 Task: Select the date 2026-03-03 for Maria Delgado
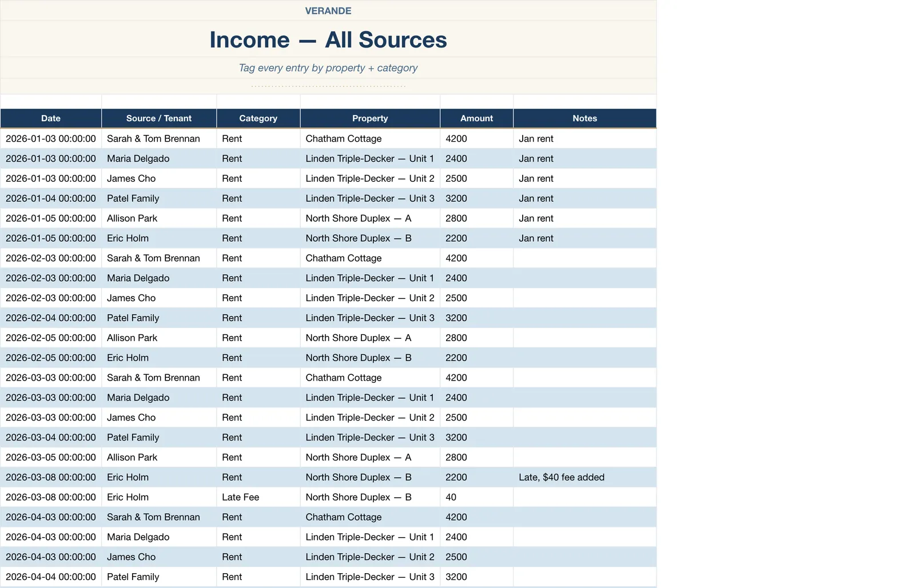coord(51,397)
